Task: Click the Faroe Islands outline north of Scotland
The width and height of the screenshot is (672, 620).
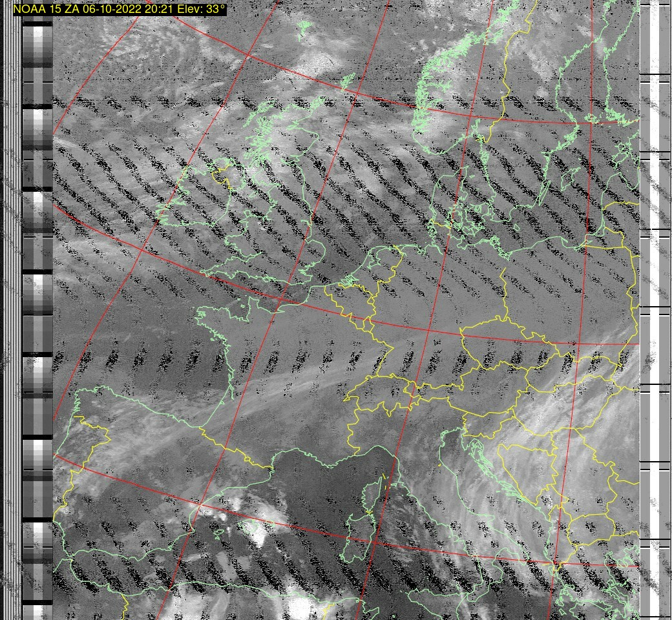Action: [x=302, y=28]
